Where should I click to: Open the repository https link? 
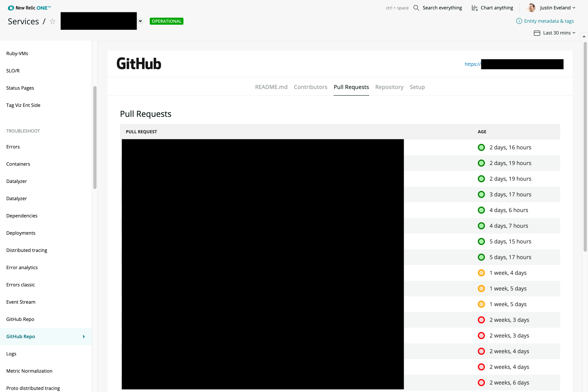point(472,64)
